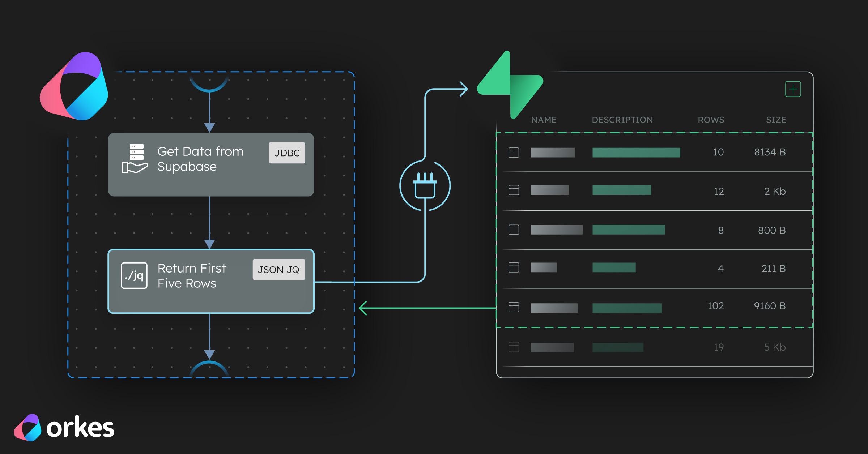Viewport: 868px width, 454px height.
Task: Click the green plus button above the table
Action: click(793, 89)
